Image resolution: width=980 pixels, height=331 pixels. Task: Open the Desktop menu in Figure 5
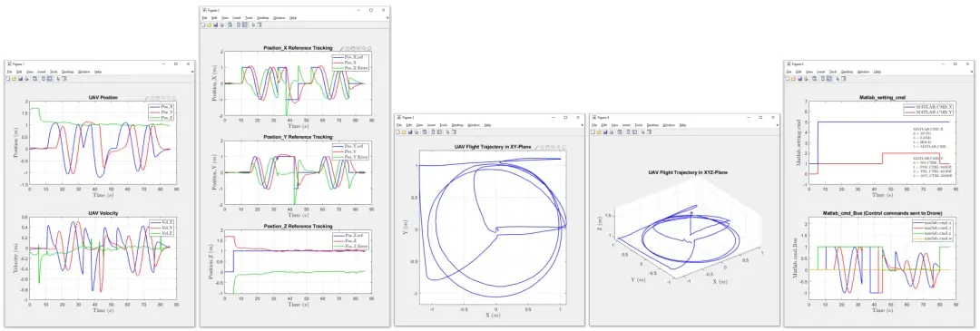847,72
